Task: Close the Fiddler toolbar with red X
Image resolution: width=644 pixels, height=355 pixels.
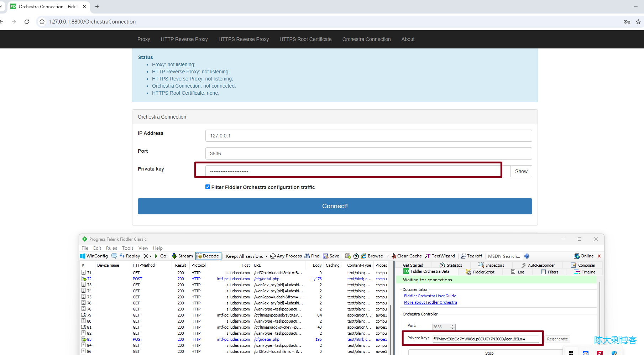Action: point(599,256)
